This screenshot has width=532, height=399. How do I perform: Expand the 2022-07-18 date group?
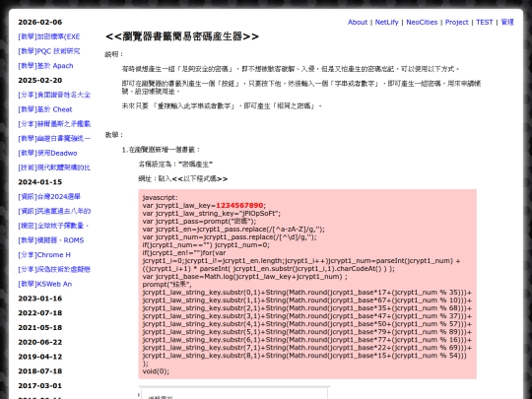(x=40, y=313)
